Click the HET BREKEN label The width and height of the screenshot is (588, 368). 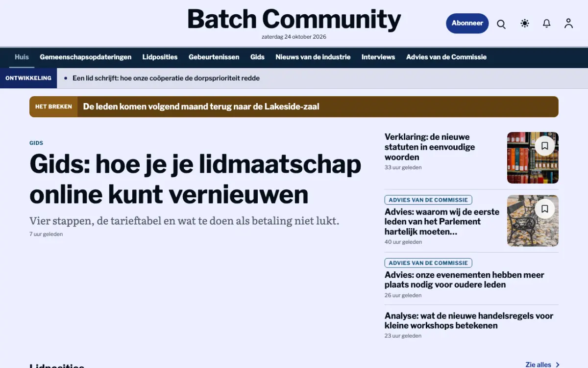53,106
